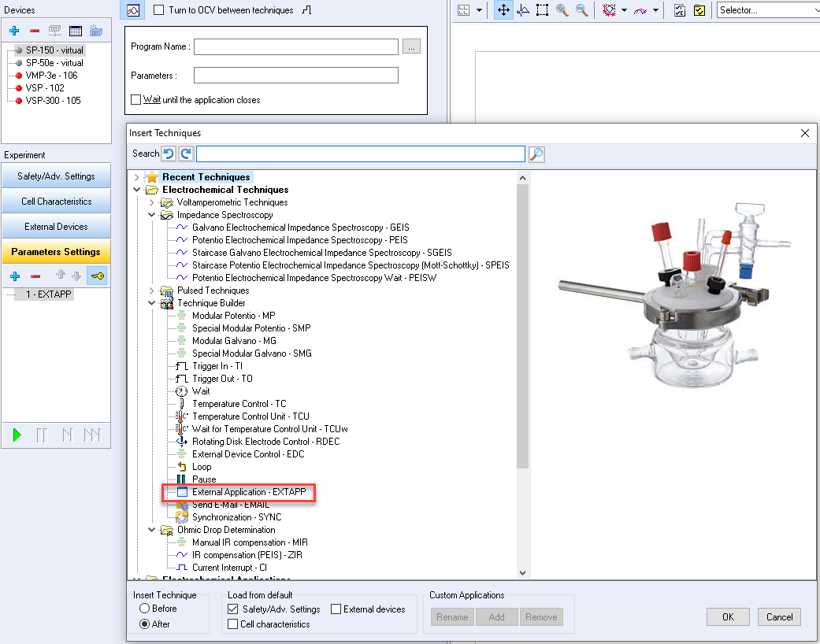The image size is (820, 644).
Task: Click the Program Name input field
Action: [x=295, y=47]
